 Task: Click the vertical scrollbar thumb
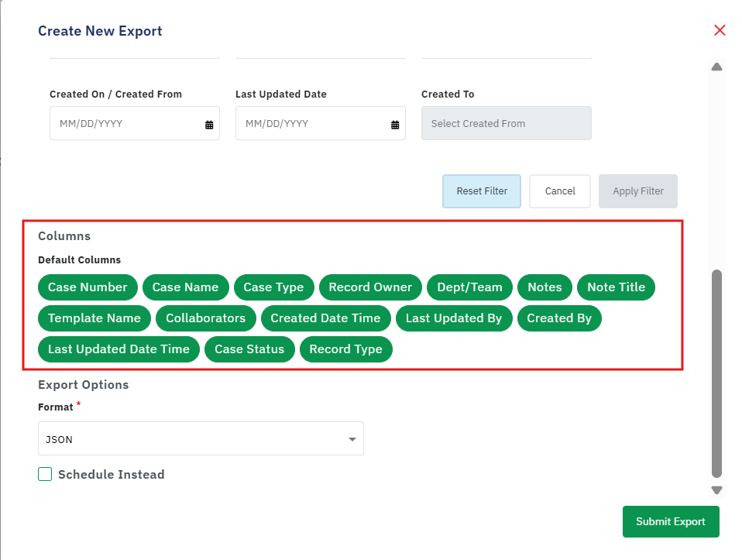716,373
